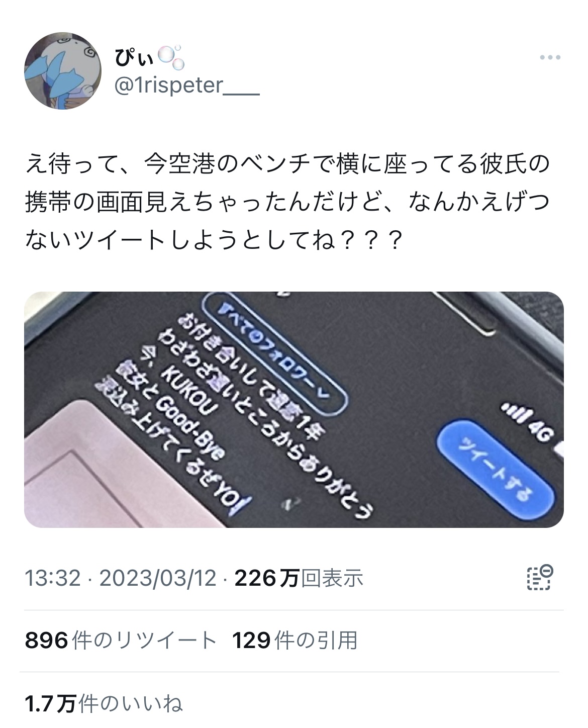Image resolution: width=588 pixels, height=728 pixels.
Task: View the 896件のリツイート list
Action: [121, 641]
